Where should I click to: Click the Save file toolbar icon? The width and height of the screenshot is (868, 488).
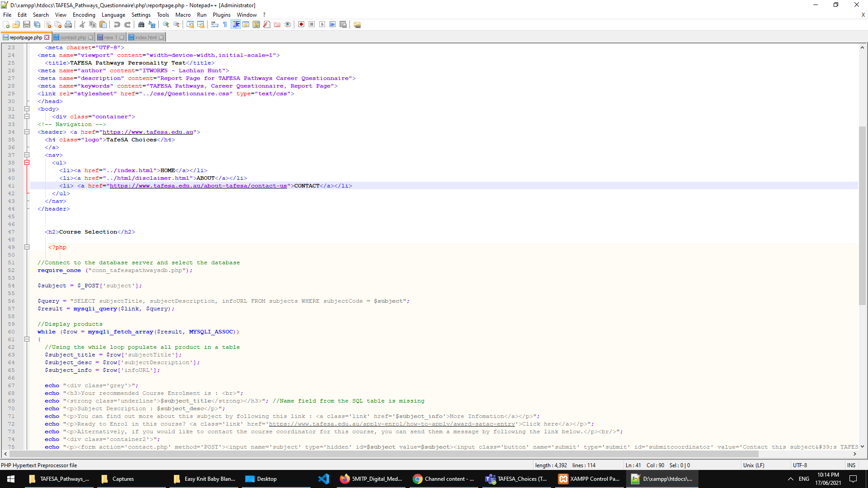coord(27,24)
